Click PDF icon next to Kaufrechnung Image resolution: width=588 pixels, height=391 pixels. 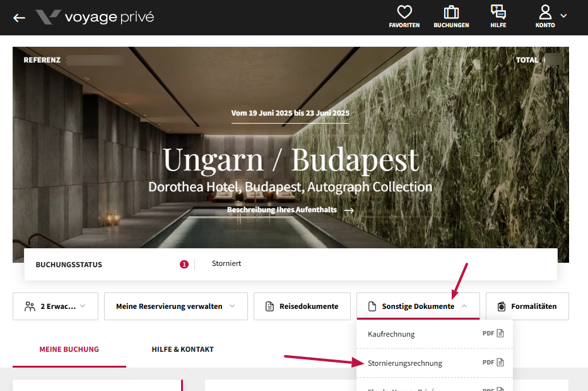[500, 333]
